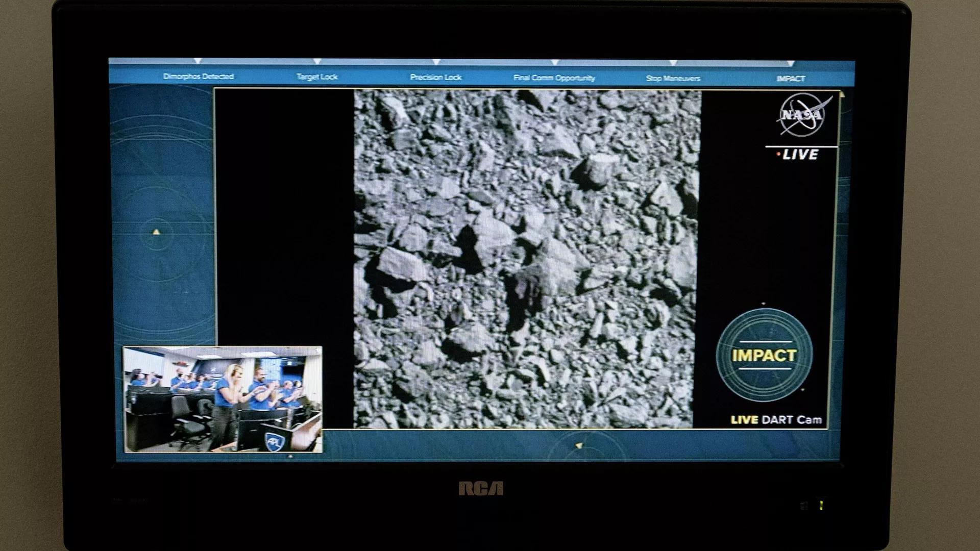Click the LIVE DART Cam caption
The image size is (980, 551).
pyautogui.click(x=776, y=420)
